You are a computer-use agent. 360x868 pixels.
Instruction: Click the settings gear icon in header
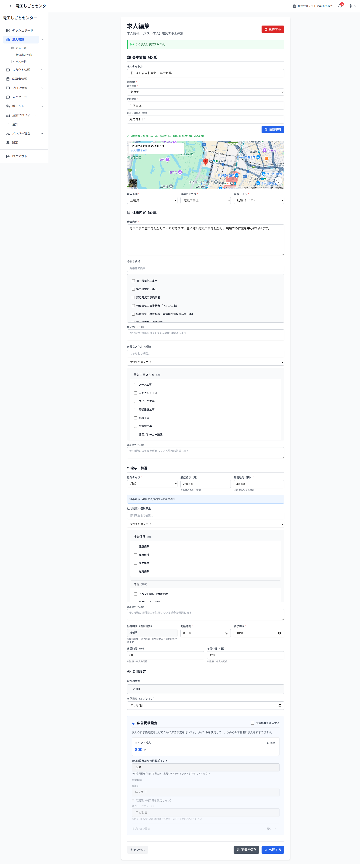point(350,6)
